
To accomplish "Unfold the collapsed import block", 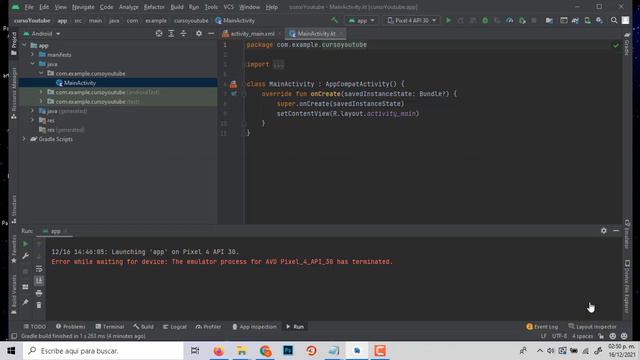I will (278, 64).
